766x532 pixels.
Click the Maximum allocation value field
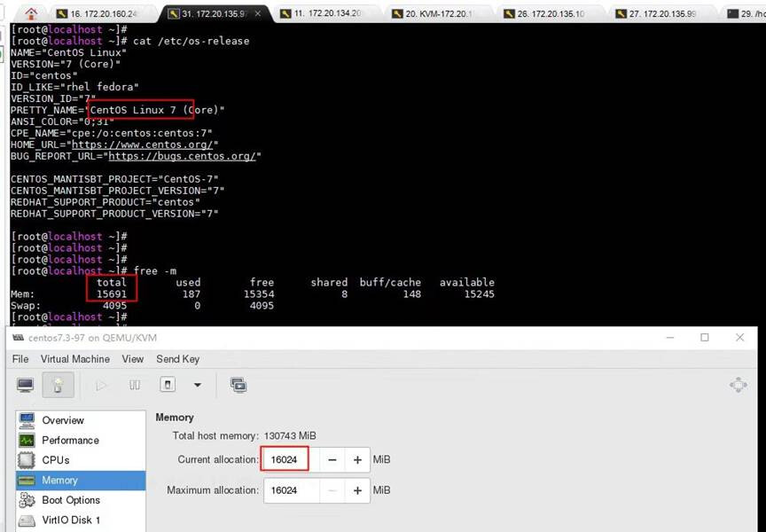click(x=290, y=490)
